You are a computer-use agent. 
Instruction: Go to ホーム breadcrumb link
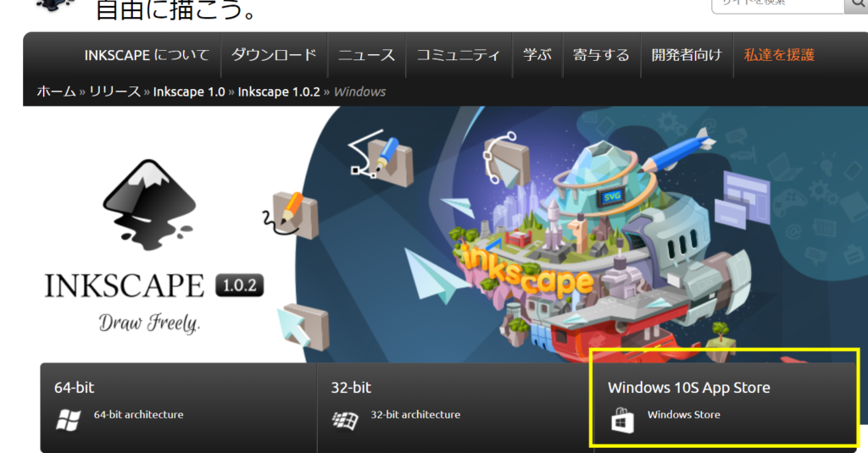click(57, 91)
